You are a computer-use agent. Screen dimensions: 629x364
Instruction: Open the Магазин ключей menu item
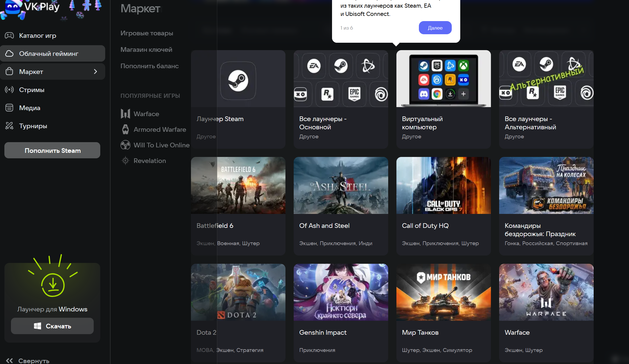146,50
